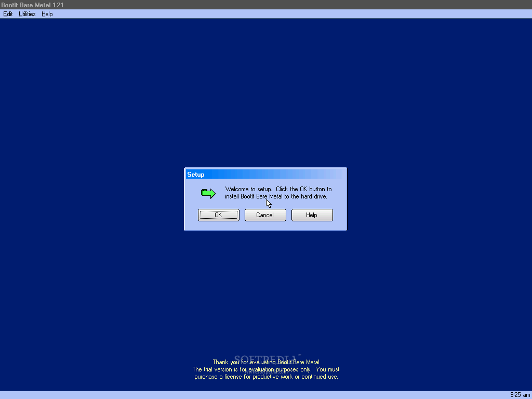Cancel the Setup dialog
The width and height of the screenshot is (532, 399).
pyautogui.click(x=265, y=215)
